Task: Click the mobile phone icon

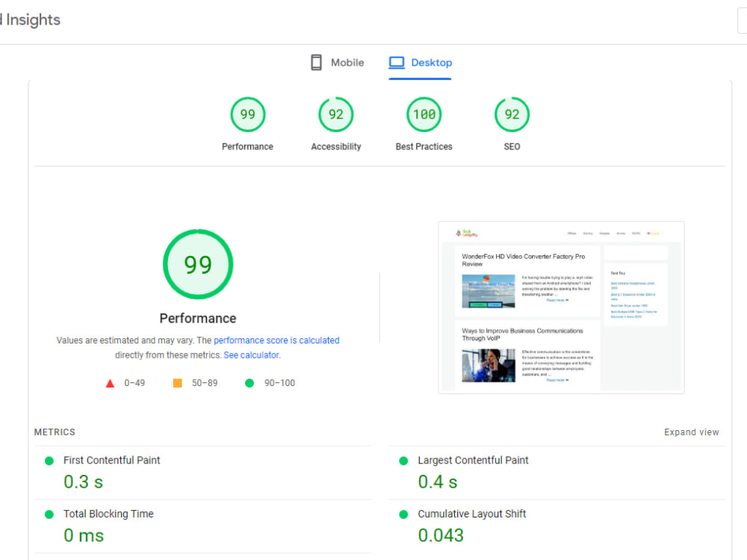Action: point(316,63)
